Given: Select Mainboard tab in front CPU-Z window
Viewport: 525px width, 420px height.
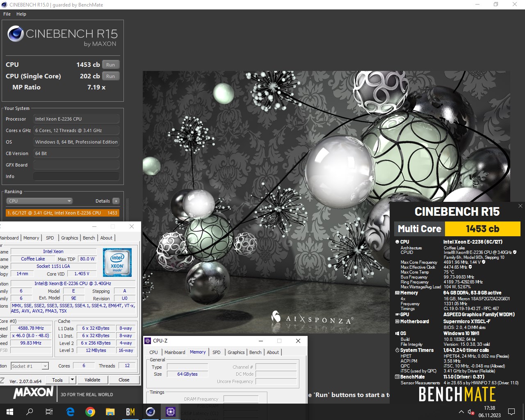Looking at the screenshot, I should click(x=175, y=352).
